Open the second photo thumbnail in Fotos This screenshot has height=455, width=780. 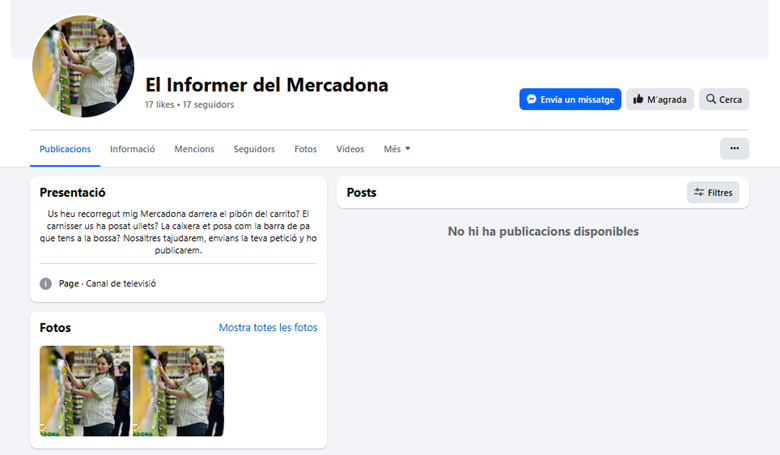point(179,391)
